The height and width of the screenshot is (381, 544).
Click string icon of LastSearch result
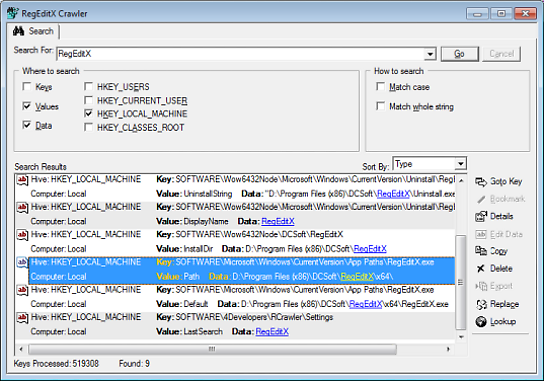coord(22,318)
